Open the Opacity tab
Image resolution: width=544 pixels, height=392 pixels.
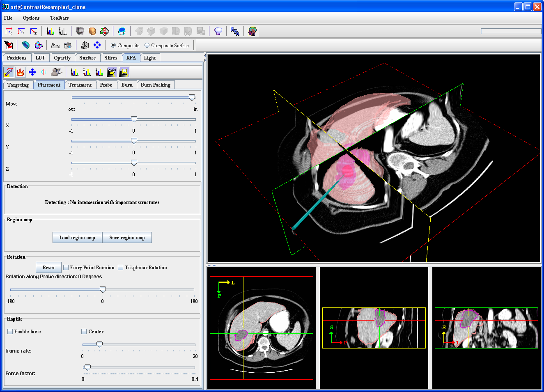62,58
